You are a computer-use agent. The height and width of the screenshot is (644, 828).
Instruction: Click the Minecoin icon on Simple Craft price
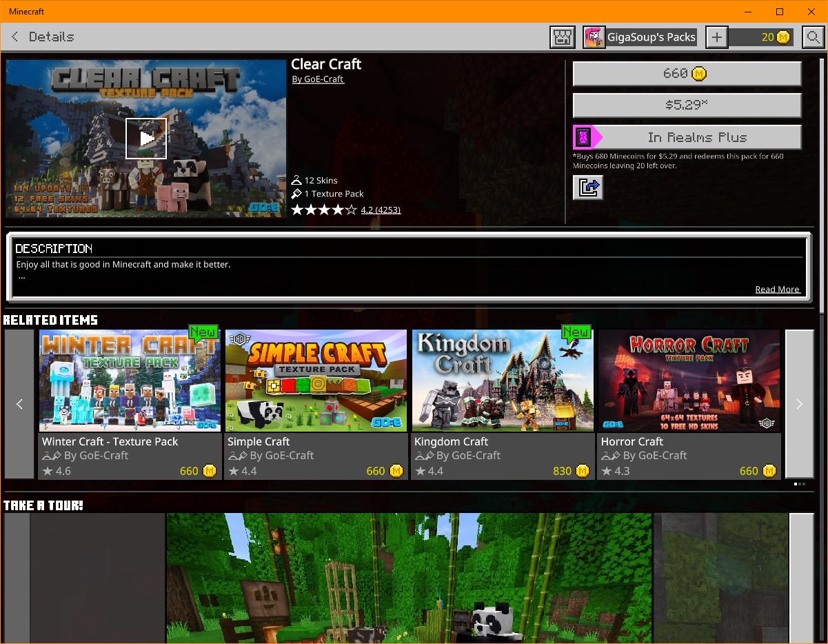(x=396, y=471)
